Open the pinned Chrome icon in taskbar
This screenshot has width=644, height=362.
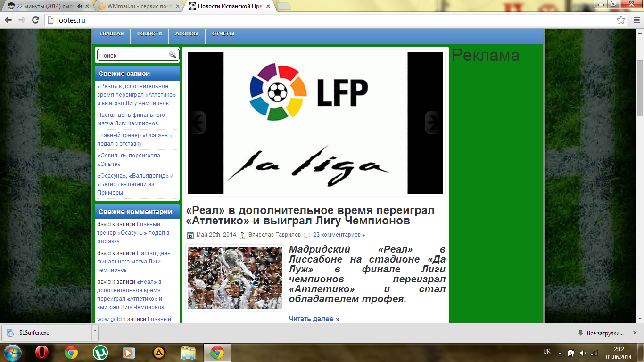point(71,352)
